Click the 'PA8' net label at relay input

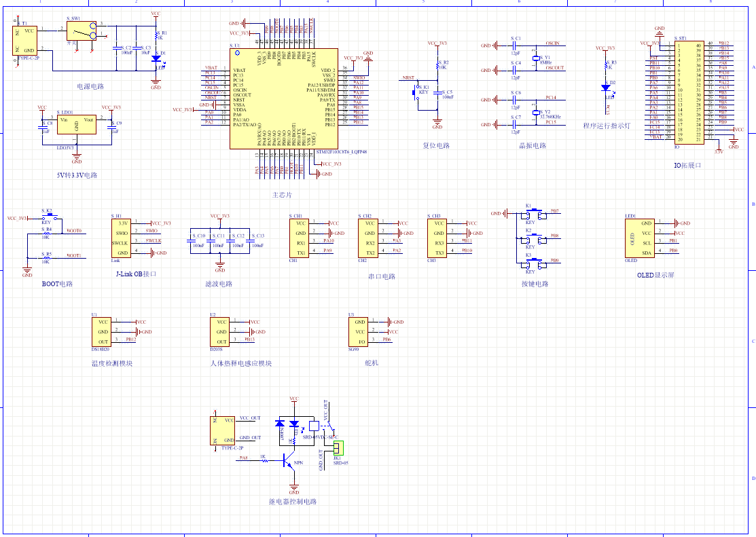coord(243,458)
